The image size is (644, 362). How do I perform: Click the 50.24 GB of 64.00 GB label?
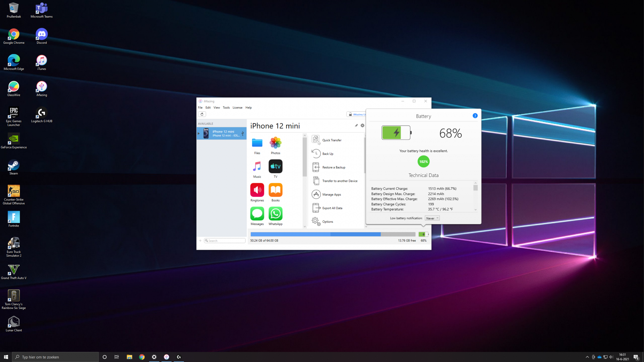point(264,240)
